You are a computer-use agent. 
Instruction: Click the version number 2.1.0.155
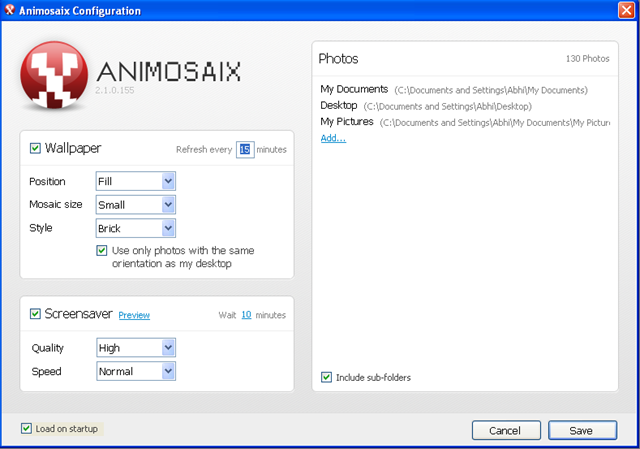[115, 90]
